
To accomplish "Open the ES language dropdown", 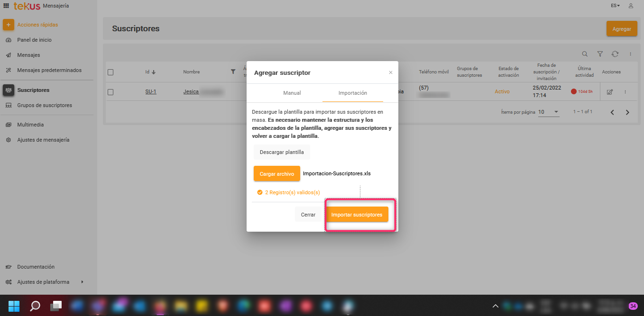I will (615, 6).
